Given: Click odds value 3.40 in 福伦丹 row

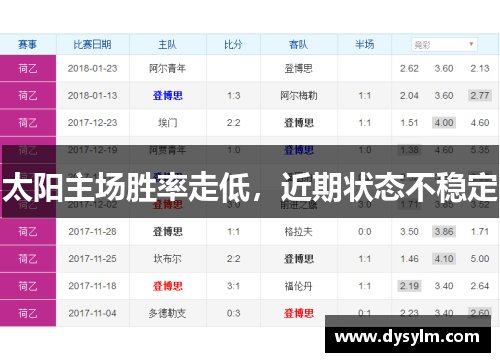Looking at the screenshot, I should pyautogui.click(x=444, y=286).
